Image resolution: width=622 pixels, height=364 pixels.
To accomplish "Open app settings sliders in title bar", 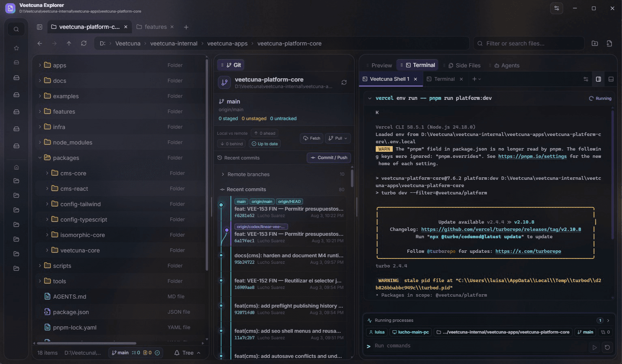I will point(557,8).
